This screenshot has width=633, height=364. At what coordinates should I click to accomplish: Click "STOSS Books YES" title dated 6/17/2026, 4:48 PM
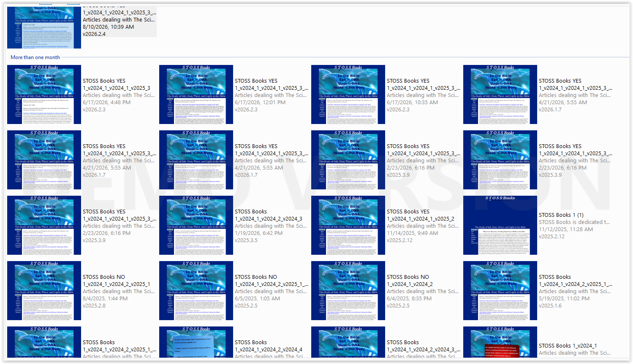click(104, 81)
